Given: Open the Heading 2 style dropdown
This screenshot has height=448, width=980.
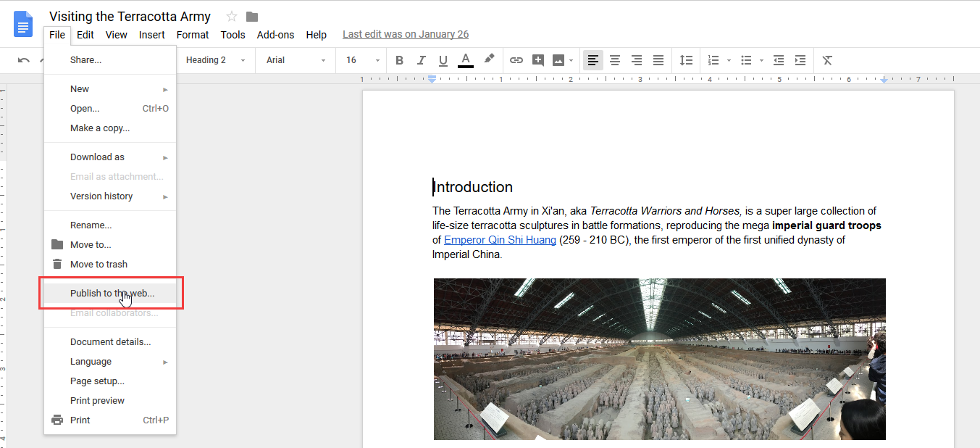Looking at the screenshot, I should tap(215, 60).
